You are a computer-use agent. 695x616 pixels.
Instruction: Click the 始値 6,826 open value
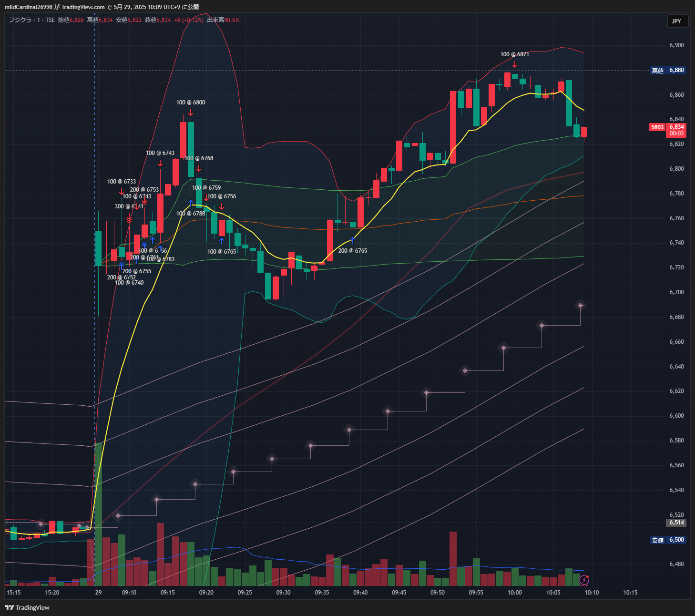tap(71, 20)
